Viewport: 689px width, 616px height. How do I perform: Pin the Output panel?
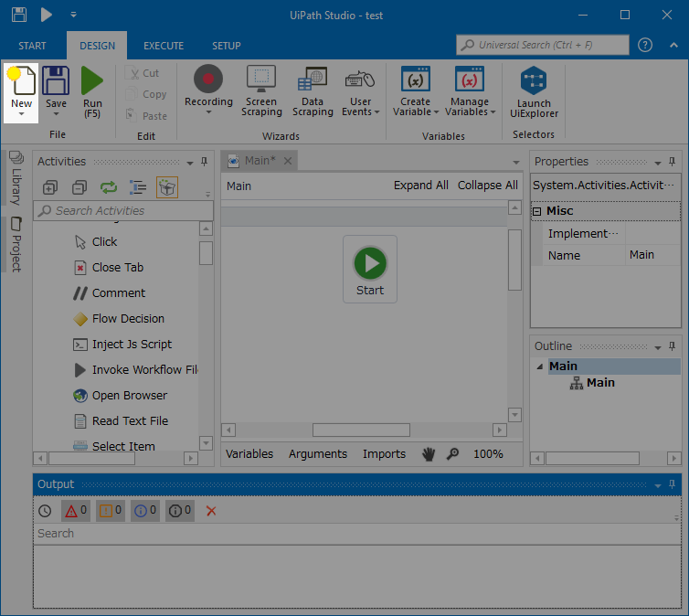672,484
